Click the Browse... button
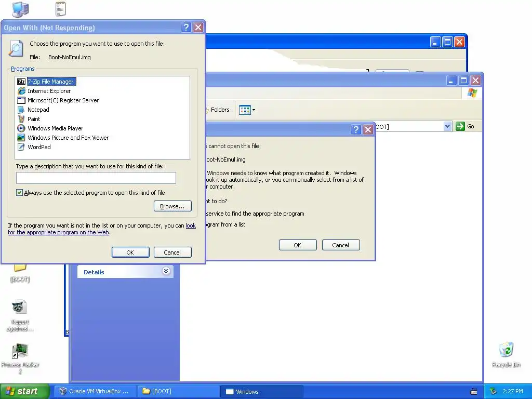532x399 pixels. 172,206
